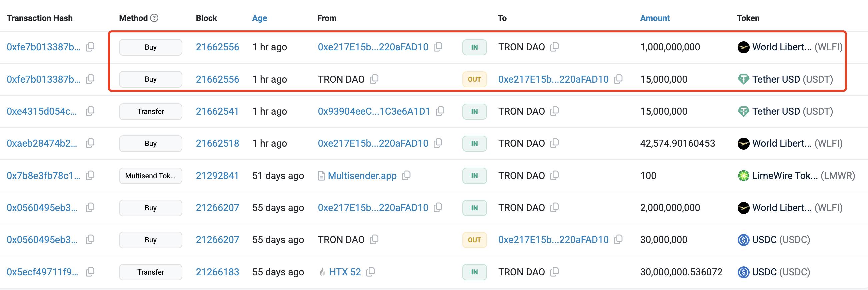Copy 0xe217E15b recipient in USDT Buy row
Image resolution: width=868 pixels, height=290 pixels.
click(x=618, y=79)
